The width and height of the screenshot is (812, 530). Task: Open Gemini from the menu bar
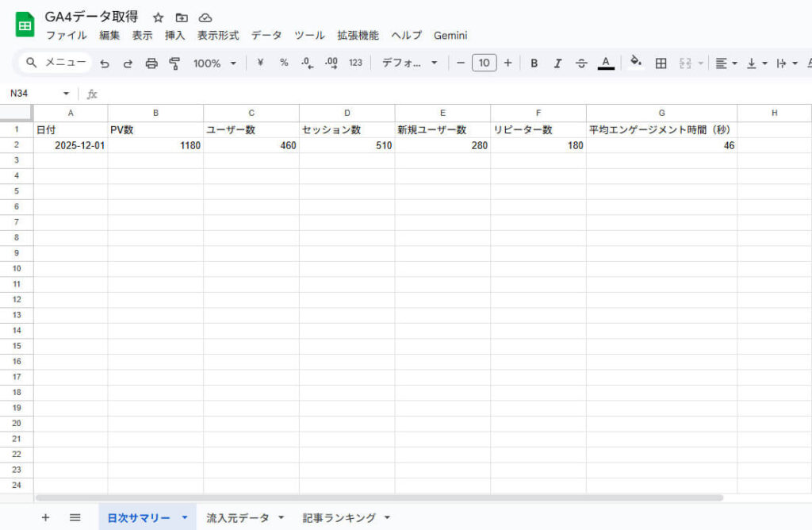[x=450, y=35]
